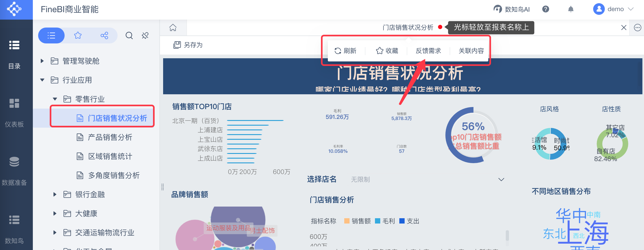Click 另存为 save as button

click(188, 45)
